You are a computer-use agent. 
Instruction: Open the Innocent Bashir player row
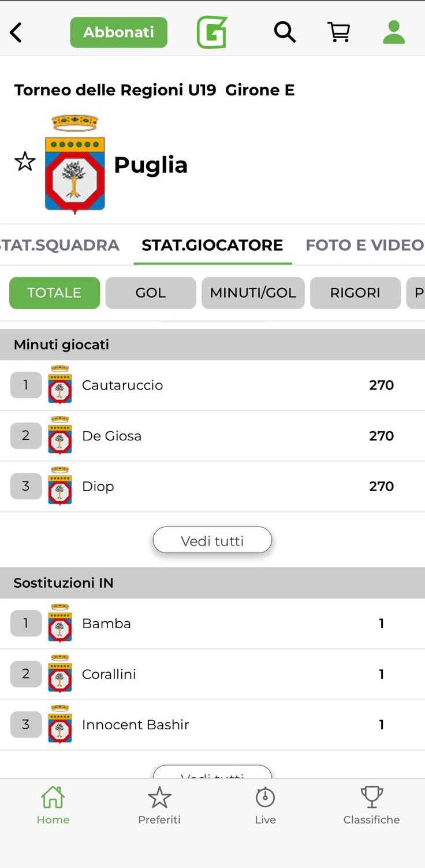point(212,725)
